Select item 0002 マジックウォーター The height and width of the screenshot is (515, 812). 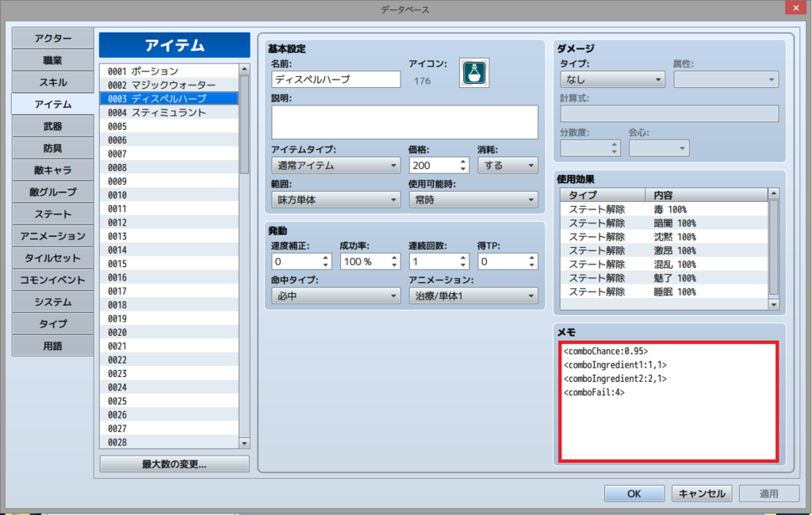coord(169,85)
